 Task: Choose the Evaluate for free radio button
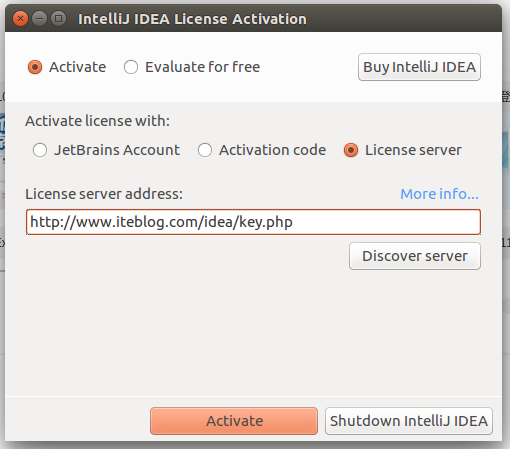(131, 67)
